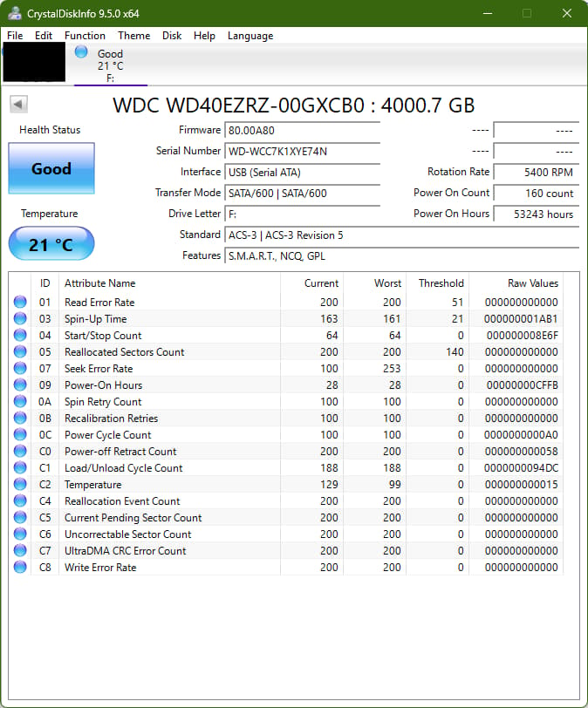Click the Features field S.M.A.R.T., NCQ, GPL

point(401,256)
